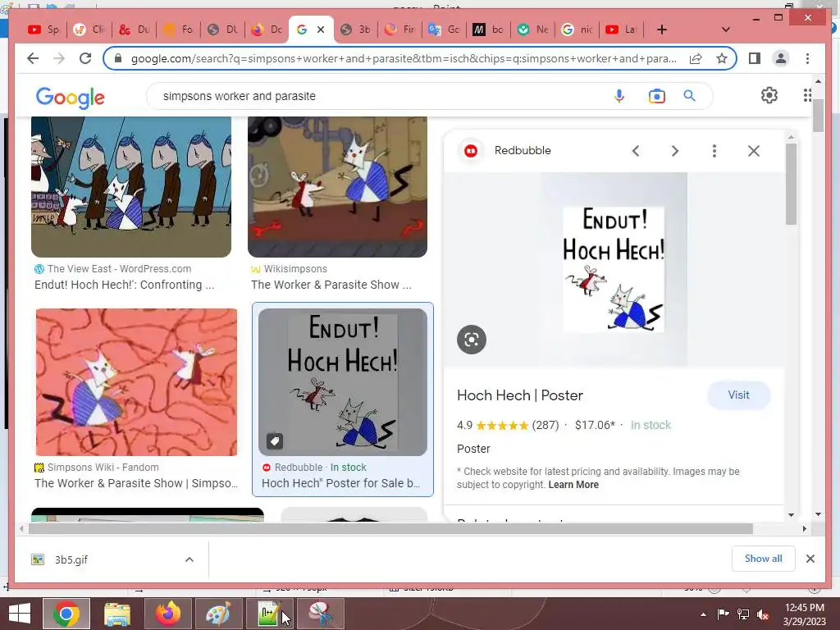Open Snipping Tool from taskbar
Screen dimensions: 840x630
click(321, 614)
